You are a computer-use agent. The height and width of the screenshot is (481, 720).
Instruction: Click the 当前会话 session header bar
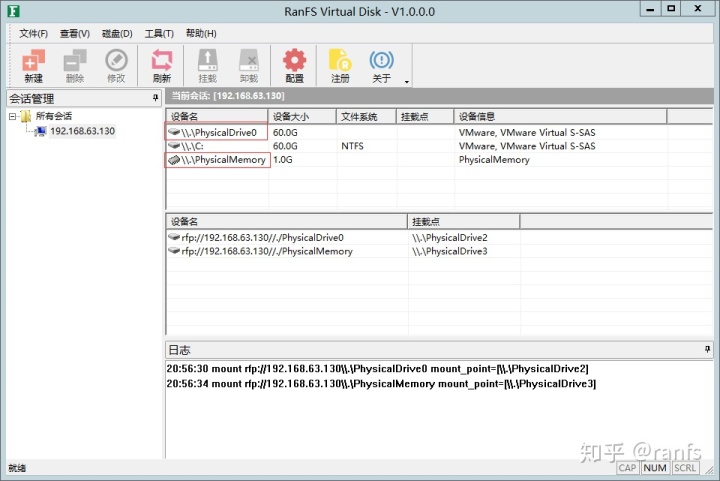pos(439,96)
